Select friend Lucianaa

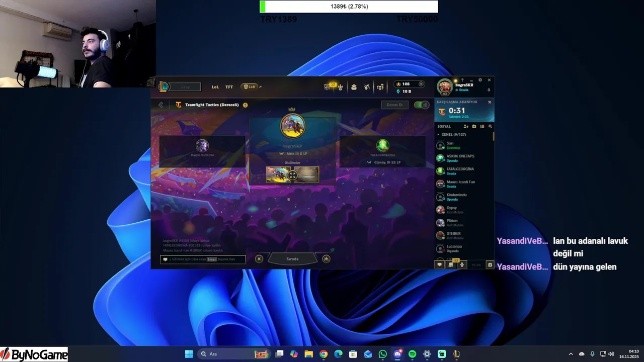[463, 248]
